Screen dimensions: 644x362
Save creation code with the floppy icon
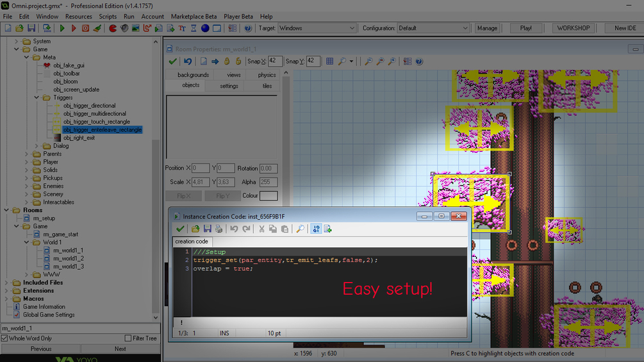[x=208, y=229]
